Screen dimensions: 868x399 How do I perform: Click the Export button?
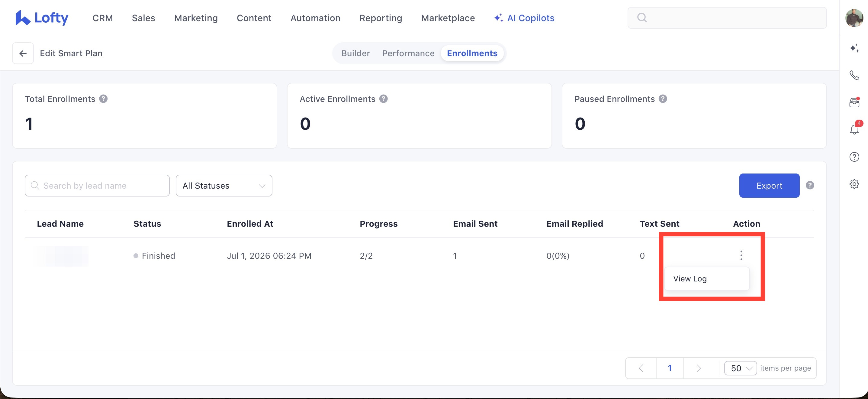tap(769, 186)
